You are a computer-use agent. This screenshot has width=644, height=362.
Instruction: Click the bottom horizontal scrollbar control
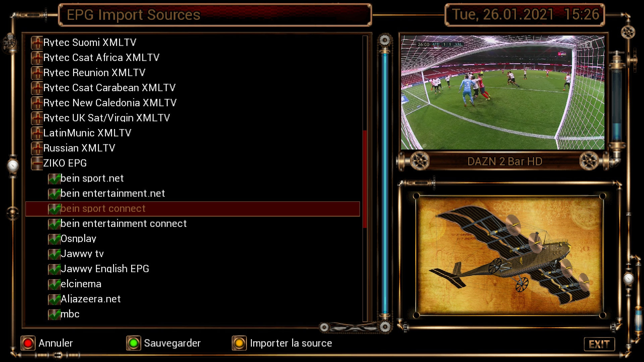pos(354,328)
